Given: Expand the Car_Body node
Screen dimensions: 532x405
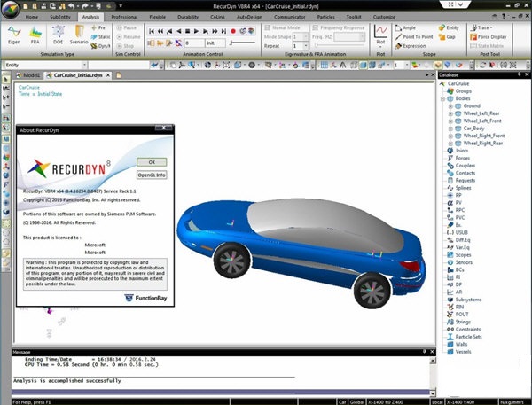Looking at the screenshot, I should click(x=450, y=129).
